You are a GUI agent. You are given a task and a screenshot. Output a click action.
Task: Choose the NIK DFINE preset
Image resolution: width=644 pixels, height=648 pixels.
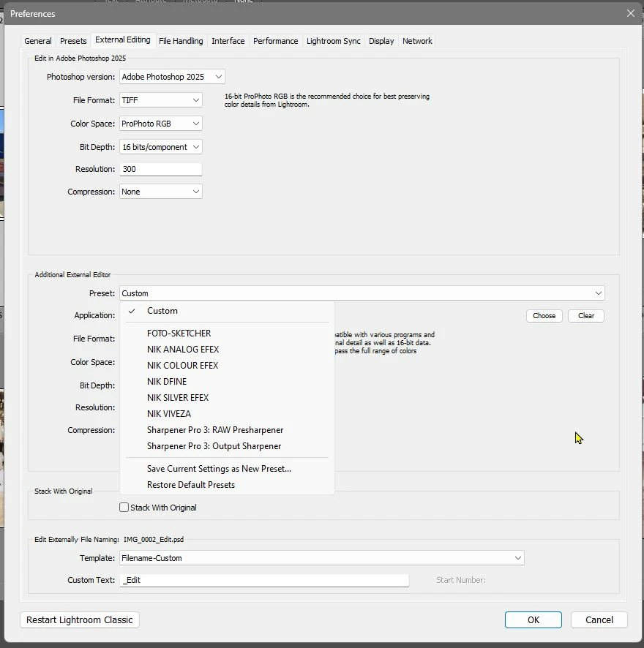(227, 382)
